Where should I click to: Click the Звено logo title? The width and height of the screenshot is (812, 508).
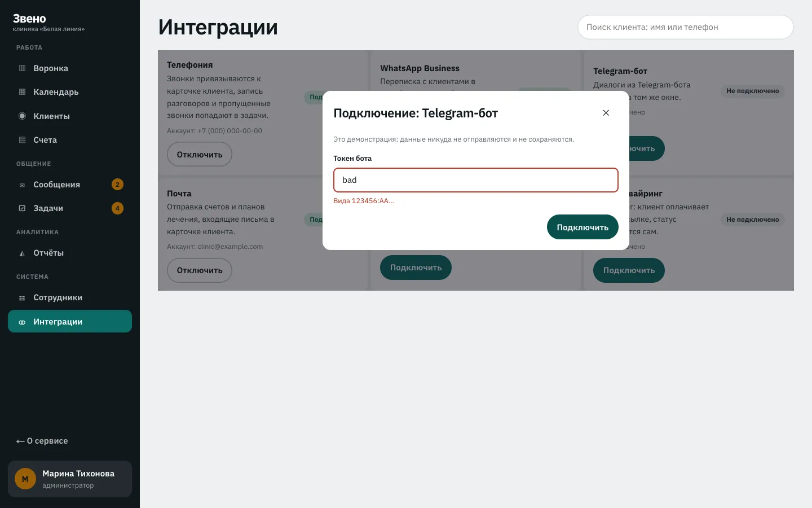[29, 19]
